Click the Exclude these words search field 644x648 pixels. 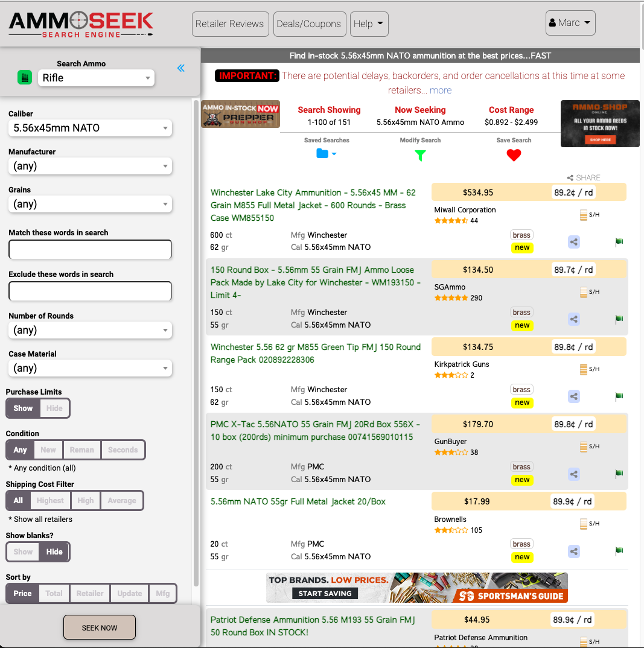click(x=89, y=291)
